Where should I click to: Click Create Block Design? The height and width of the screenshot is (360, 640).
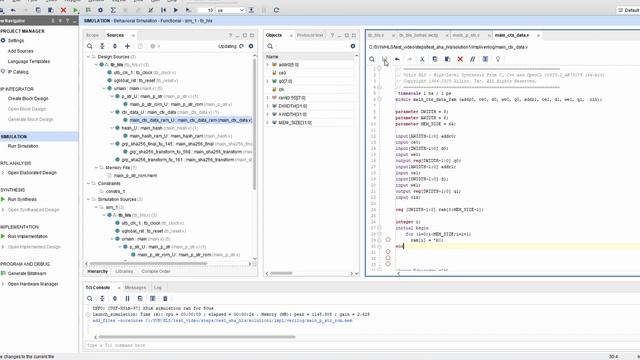pyautogui.click(x=28, y=98)
